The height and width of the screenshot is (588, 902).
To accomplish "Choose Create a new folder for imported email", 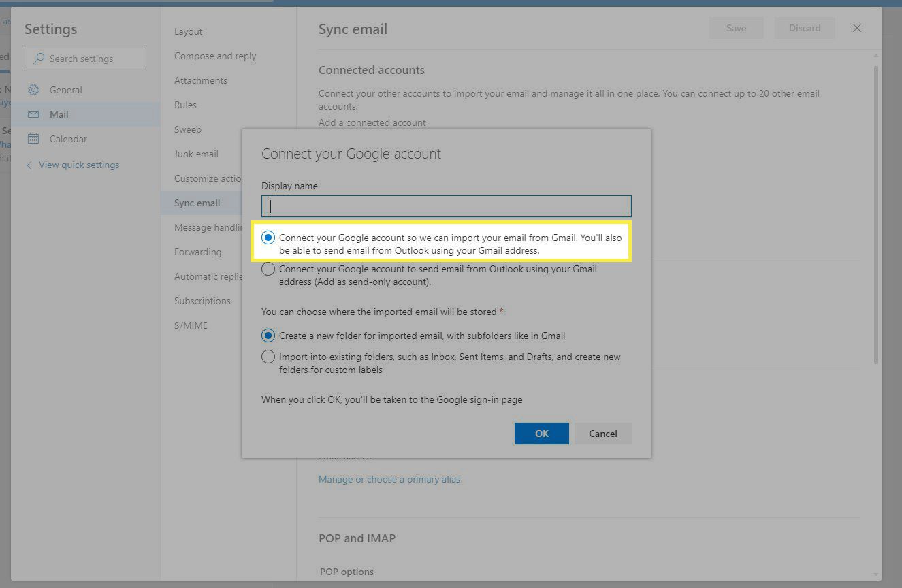I will click(x=268, y=336).
